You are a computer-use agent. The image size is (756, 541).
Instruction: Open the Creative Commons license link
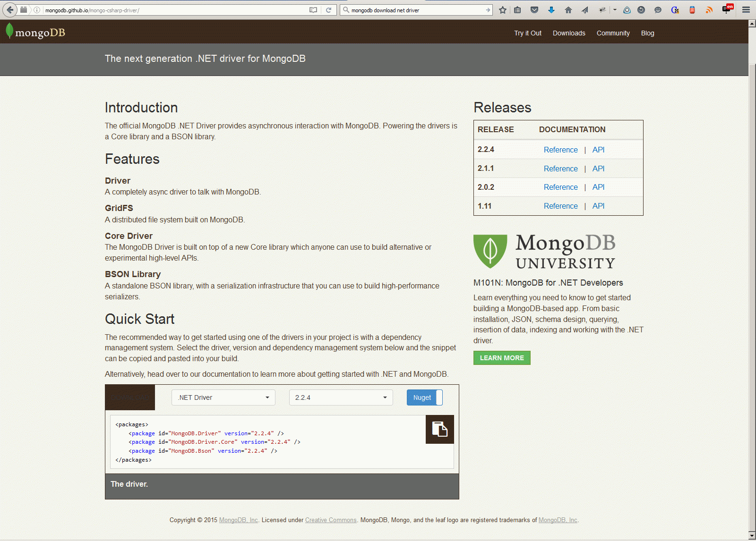click(331, 520)
